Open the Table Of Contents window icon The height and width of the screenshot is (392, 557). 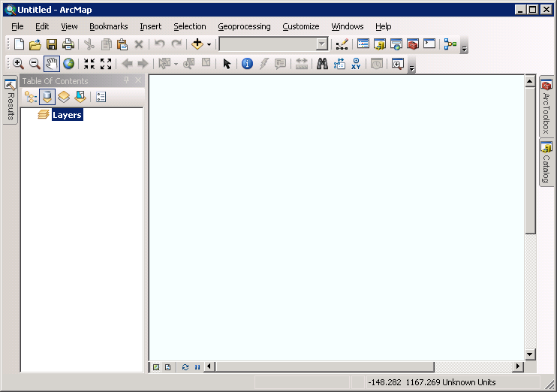pyautogui.click(x=363, y=44)
